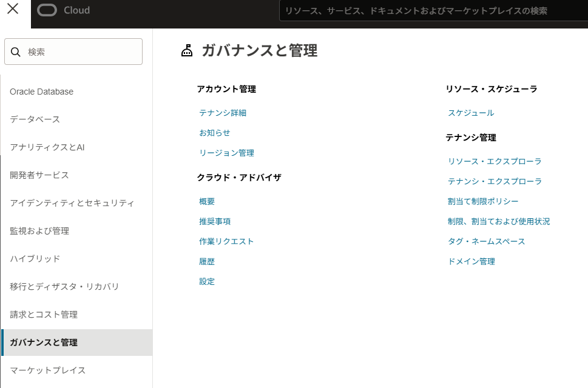
Task: Open the 設定 link
Action: [x=207, y=282]
